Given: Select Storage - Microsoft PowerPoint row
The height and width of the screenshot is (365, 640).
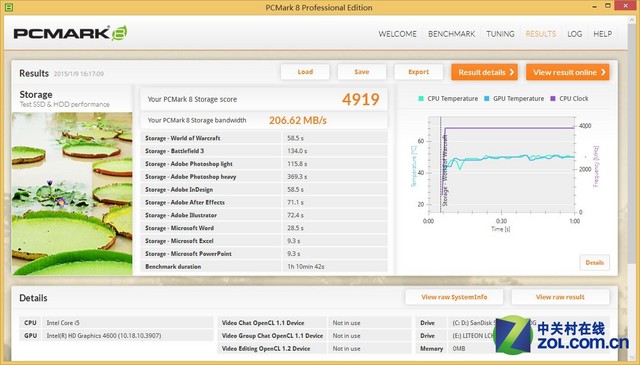Looking at the screenshot, I should (264, 254).
